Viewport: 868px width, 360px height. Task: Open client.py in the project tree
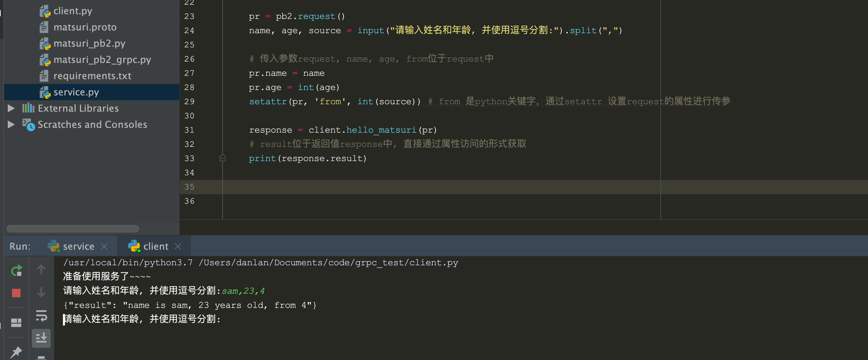tap(73, 11)
